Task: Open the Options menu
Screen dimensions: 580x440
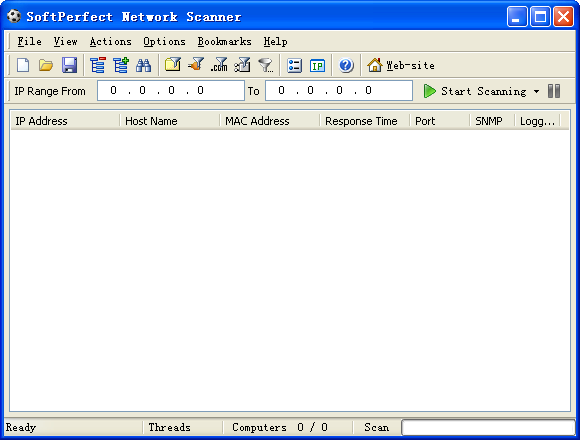Action: point(164,41)
